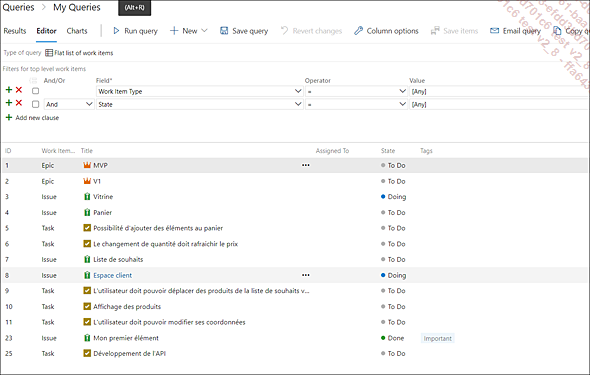The height and width of the screenshot is (375, 590).
Task: Open the actions ellipsis for MVP
Action: tap(306, 165)
